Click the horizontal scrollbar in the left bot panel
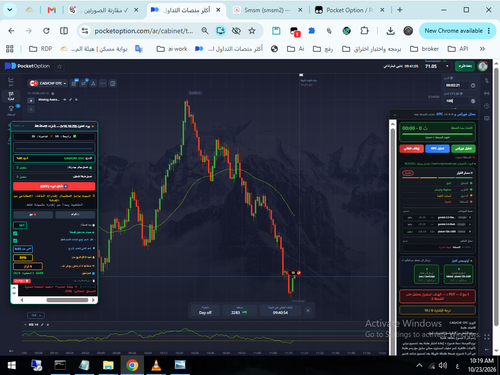 (67, 300)
